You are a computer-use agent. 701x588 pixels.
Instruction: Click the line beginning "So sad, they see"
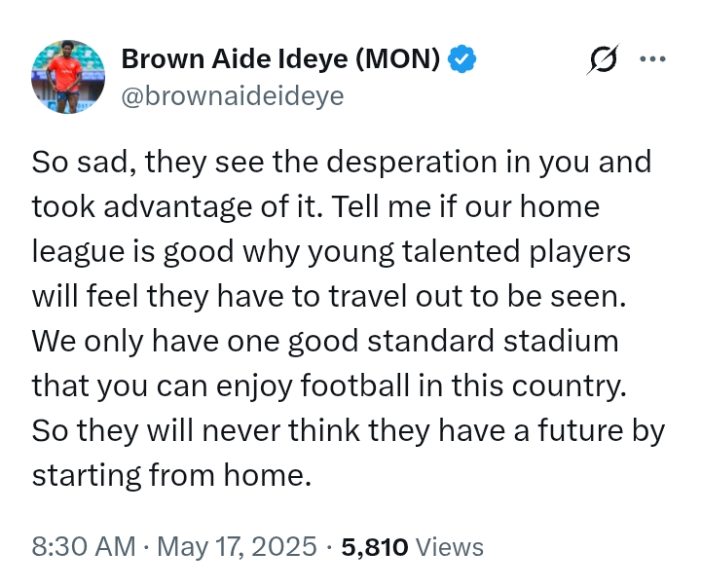(342, 162)
